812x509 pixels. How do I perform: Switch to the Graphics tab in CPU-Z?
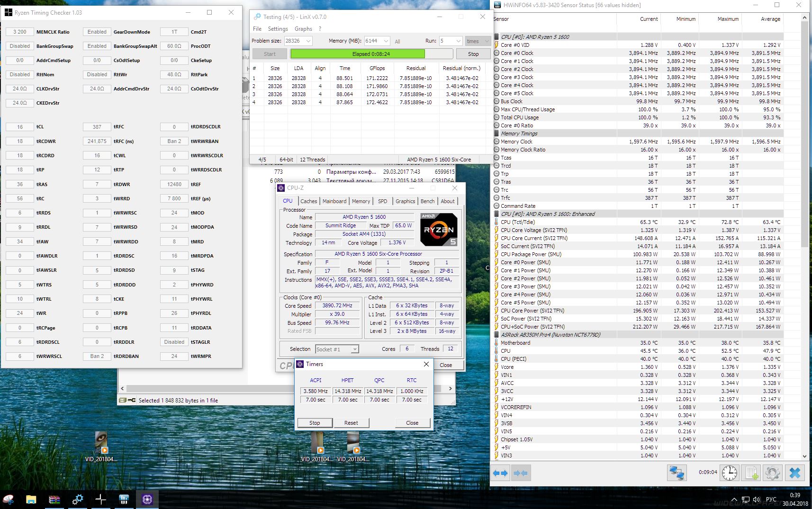[x=406, y=201]
